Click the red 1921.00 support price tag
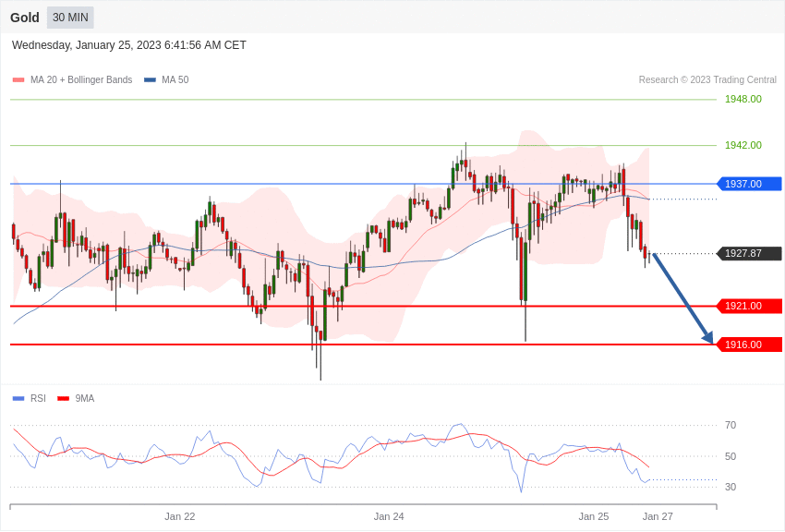Screen dimensions: 785x532 750,306
